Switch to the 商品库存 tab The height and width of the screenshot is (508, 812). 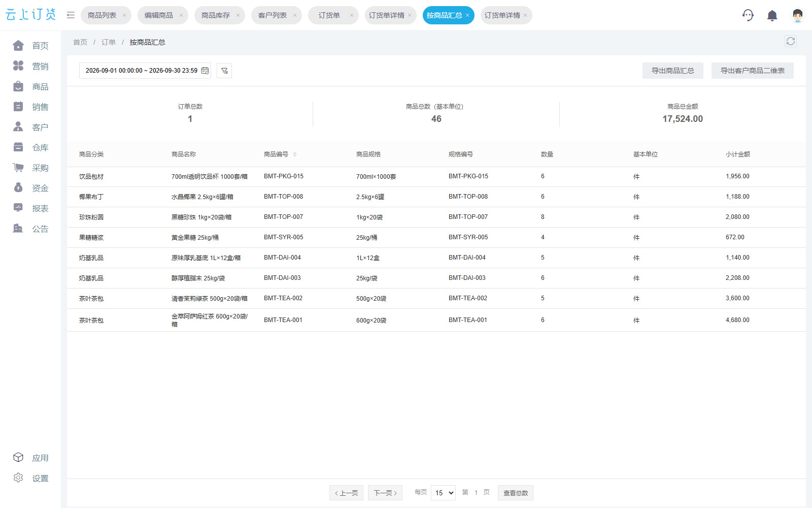coord(216,15)
